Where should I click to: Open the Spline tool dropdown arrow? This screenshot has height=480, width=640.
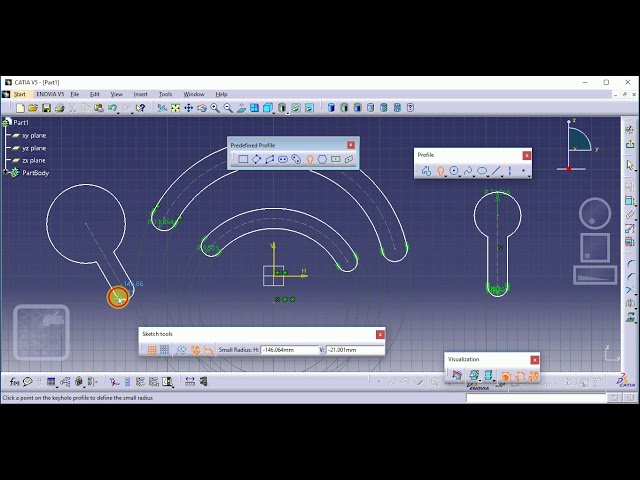click(x=474, y=176)
